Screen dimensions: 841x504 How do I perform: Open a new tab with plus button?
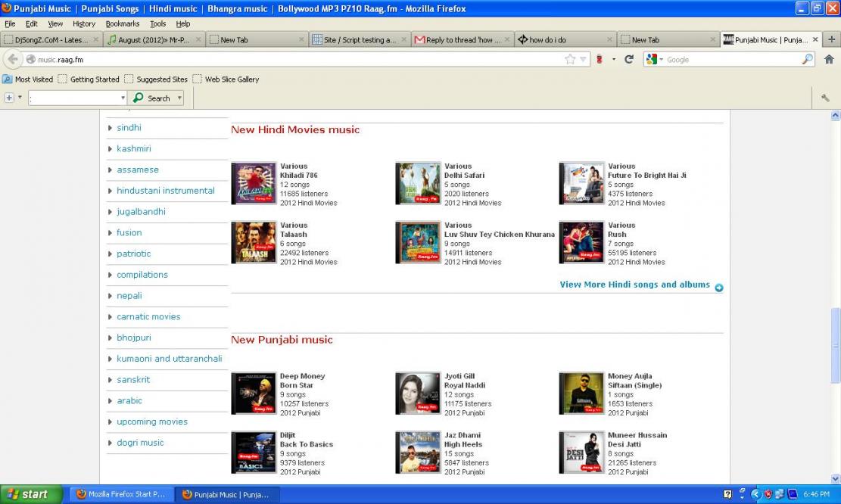click(x=831, y=39)
